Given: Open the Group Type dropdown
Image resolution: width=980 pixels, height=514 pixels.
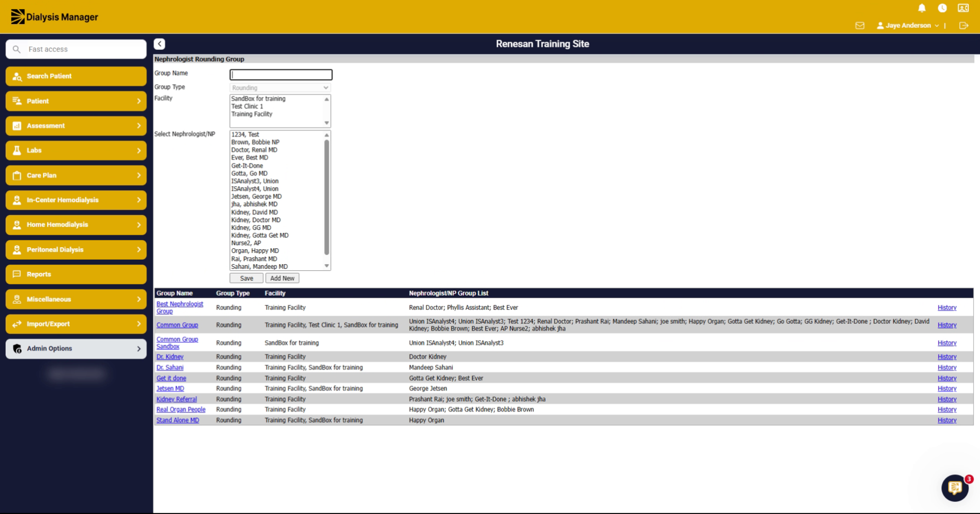Looking at the screenshot, I should (280, 88).
